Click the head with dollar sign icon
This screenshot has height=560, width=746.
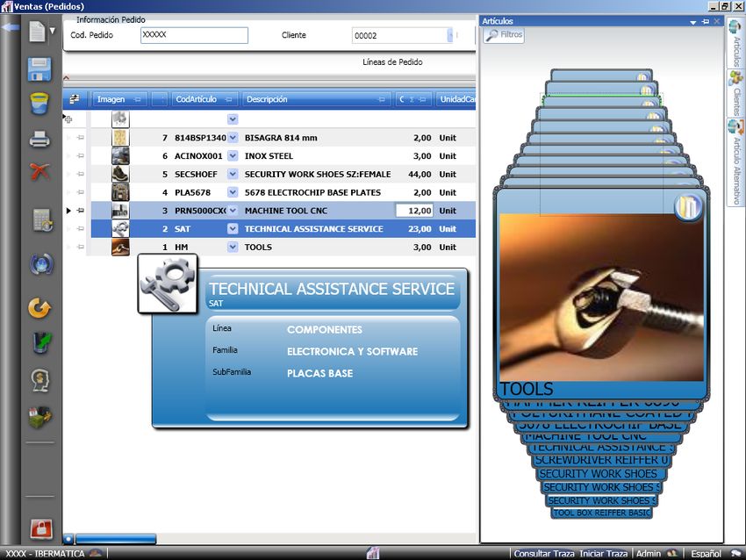tap(39, 379)
